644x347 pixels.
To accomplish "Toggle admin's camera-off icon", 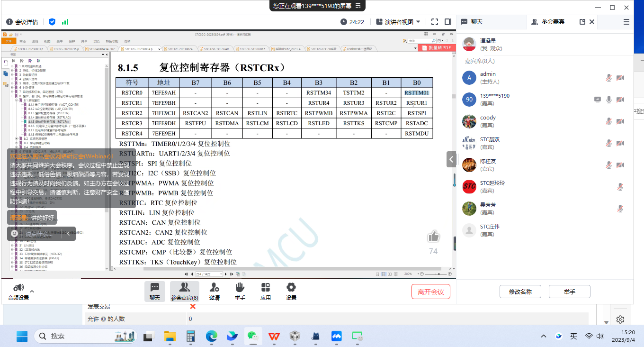I will (620, 78).
